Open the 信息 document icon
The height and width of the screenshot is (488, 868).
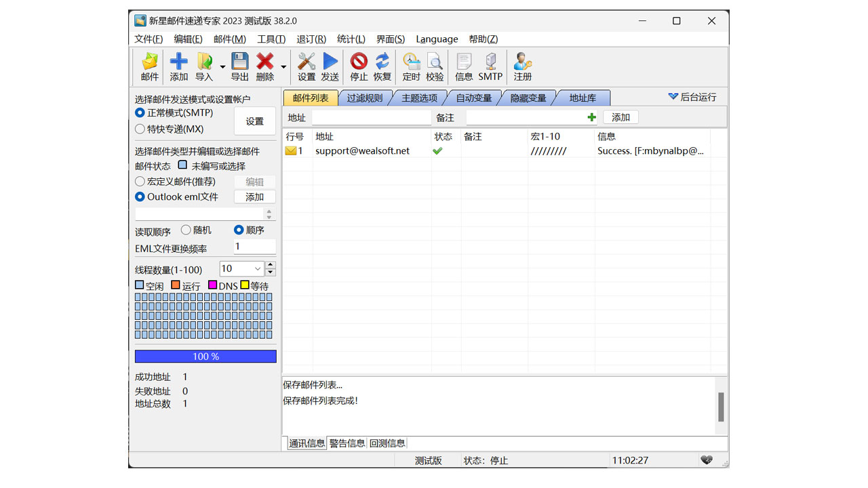click(x=464, y=67)
